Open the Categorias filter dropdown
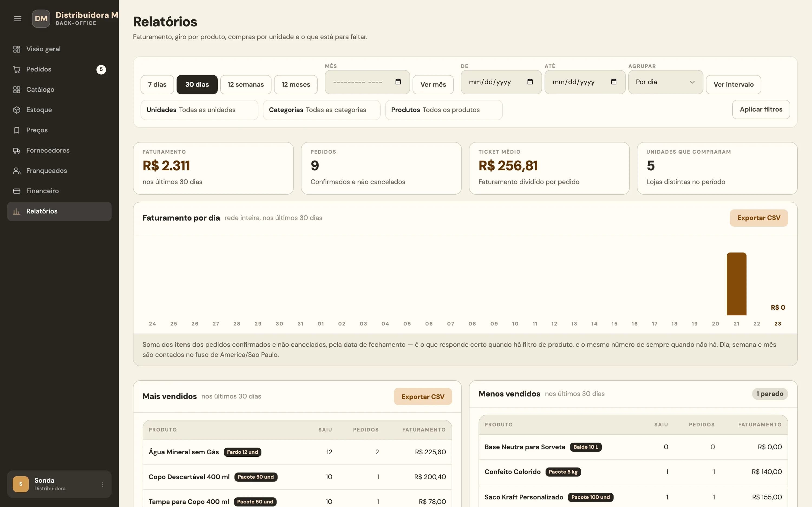Viewport: 812px width, 507px height. point(322,110)
